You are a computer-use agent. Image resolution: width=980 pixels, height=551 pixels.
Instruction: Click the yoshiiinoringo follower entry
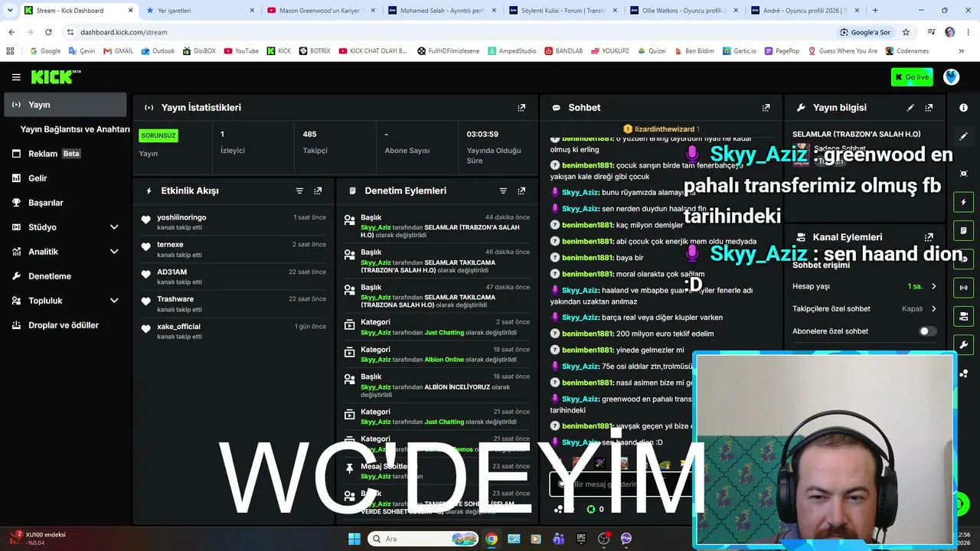[234, 222]
